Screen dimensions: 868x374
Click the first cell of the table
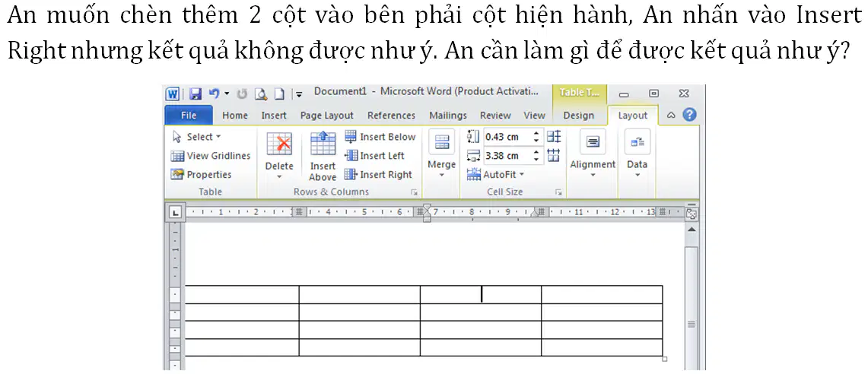(x=242, y=295)
